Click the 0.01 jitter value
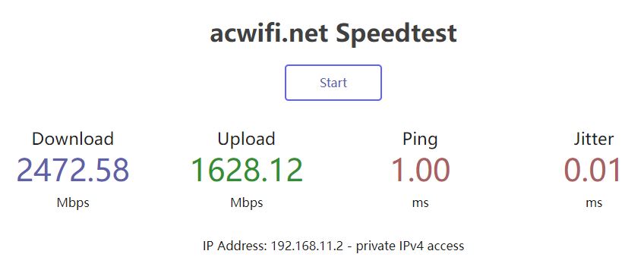 [592, 170]
